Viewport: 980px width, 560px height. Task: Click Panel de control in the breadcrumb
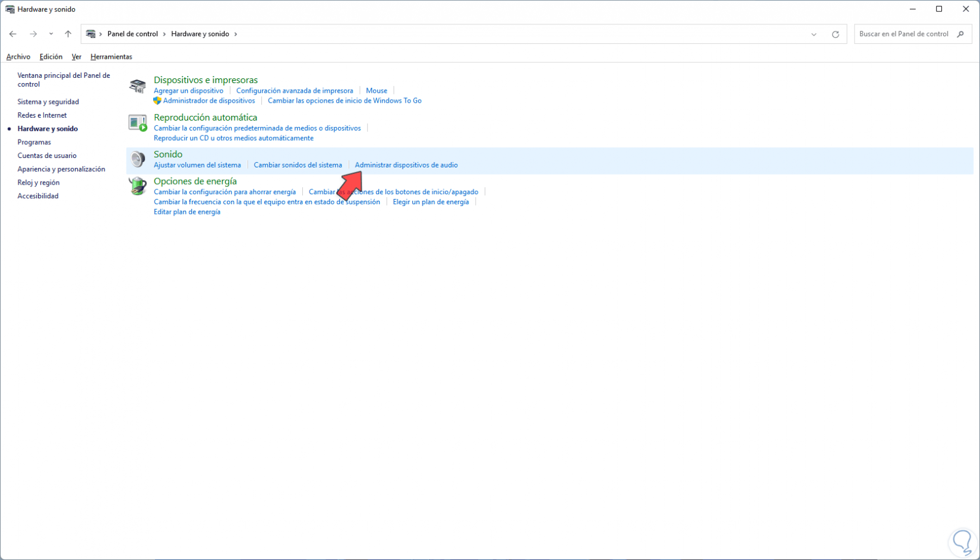132,34
